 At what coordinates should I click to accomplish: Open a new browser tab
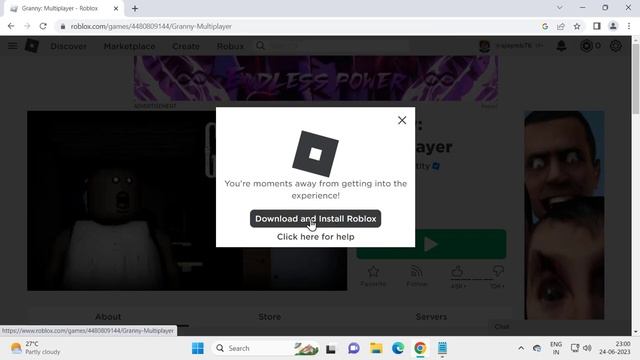[x=135, y=8]
